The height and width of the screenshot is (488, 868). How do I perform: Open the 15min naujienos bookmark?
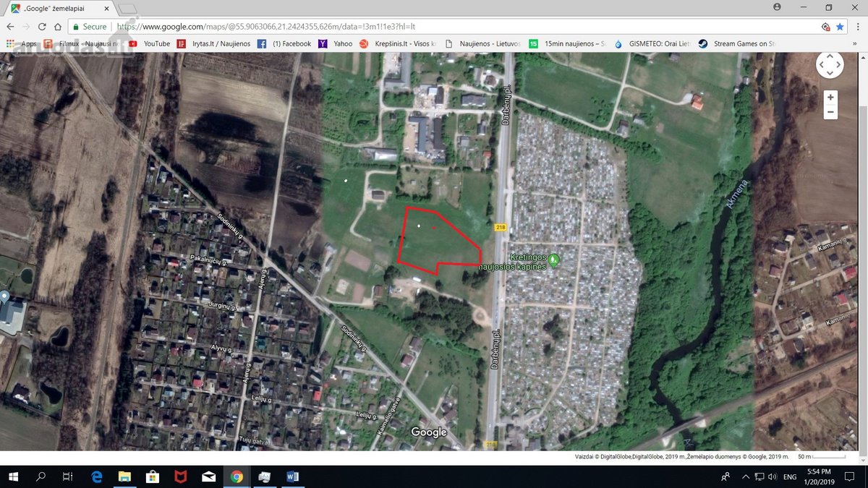coord(569,43)
